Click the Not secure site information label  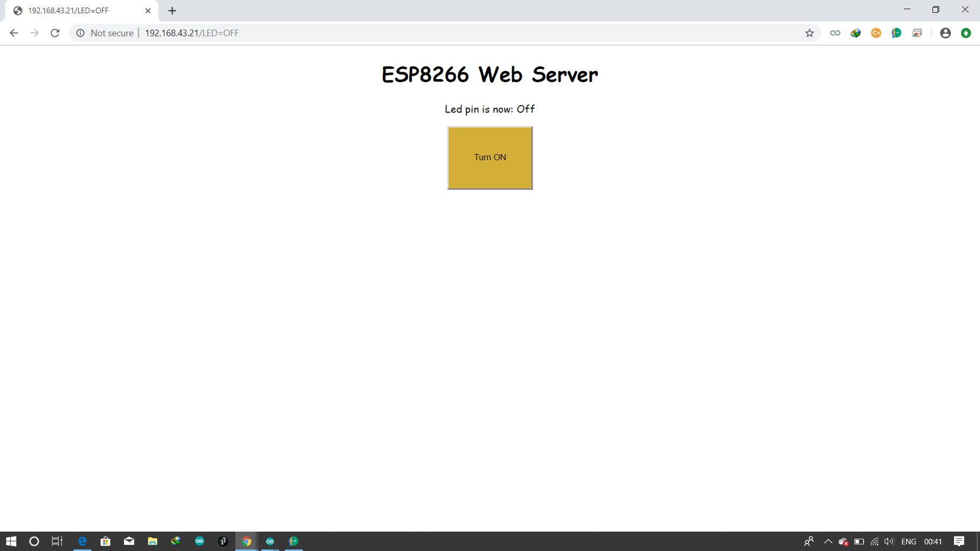(x=107, y=33)
